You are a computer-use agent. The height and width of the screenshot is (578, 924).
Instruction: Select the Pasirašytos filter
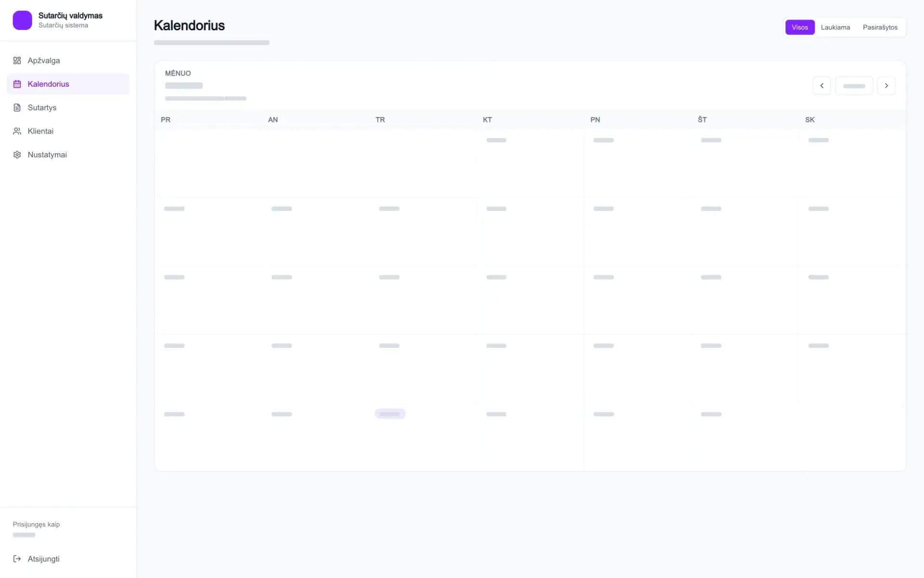tap(880, 27)
